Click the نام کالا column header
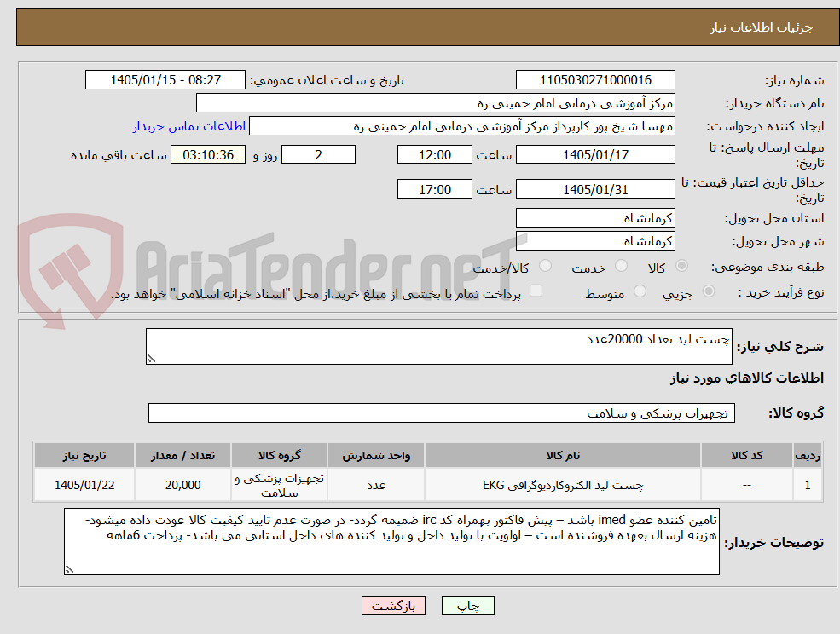The image size is (840, 634). [563, 456]
